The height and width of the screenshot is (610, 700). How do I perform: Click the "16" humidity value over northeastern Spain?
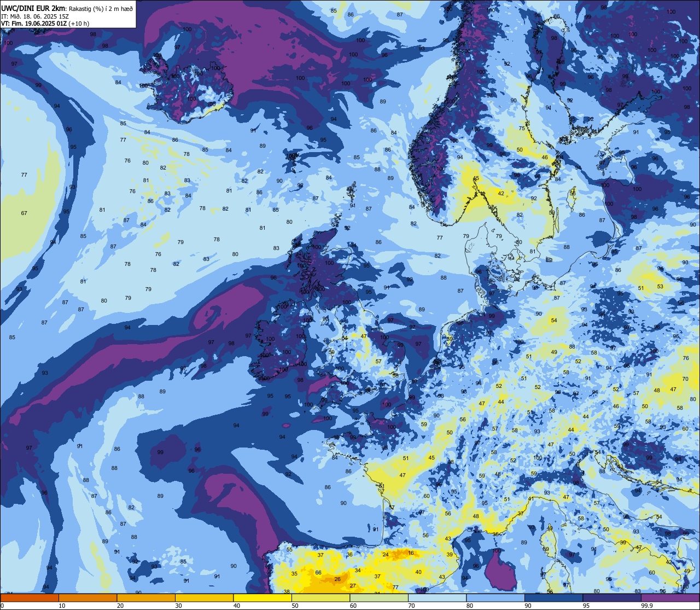coord(411,553)
